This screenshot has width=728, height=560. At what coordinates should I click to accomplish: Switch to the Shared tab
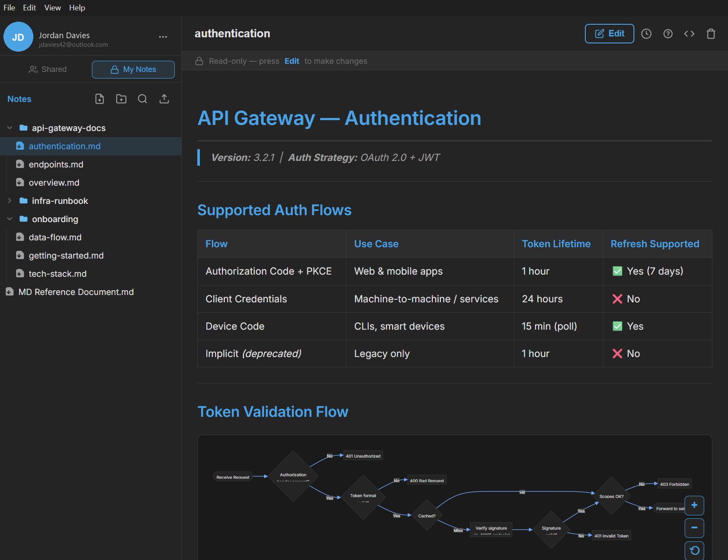[x=48, y=69]
